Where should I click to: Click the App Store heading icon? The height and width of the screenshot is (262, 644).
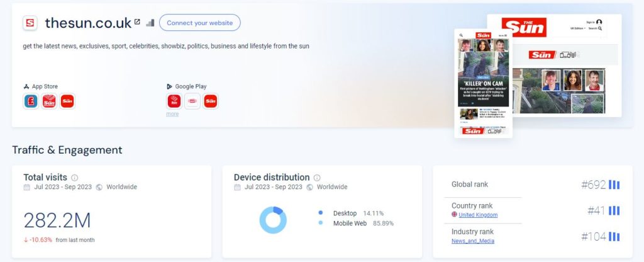click(26, 86)
